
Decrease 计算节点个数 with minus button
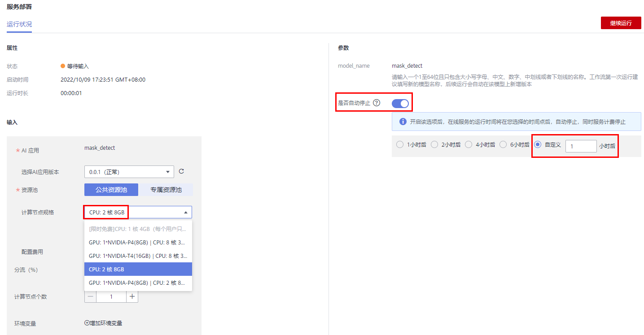pyautogui.click(x=90, y=296)
